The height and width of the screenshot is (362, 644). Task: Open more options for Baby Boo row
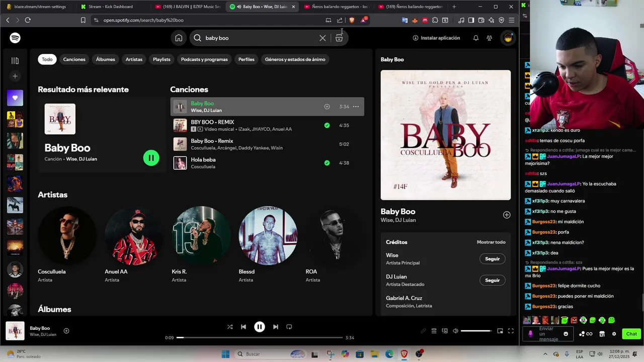[x=356, y=107]
